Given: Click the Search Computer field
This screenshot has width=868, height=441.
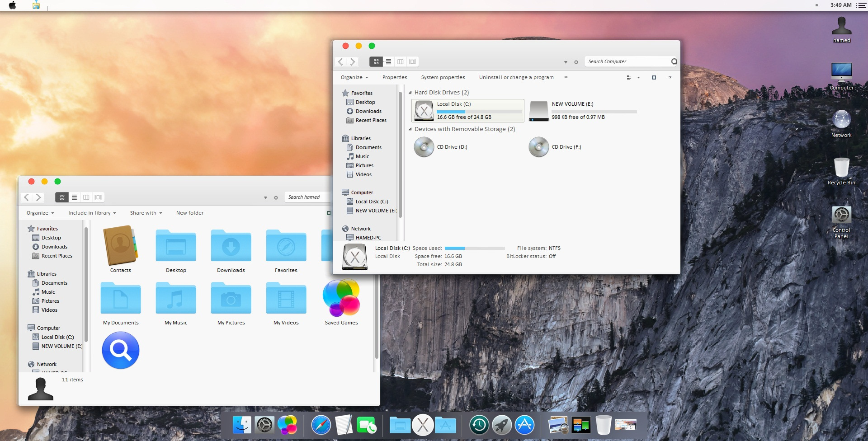Looking at the screenshot, I should click(x=628, y=61).
